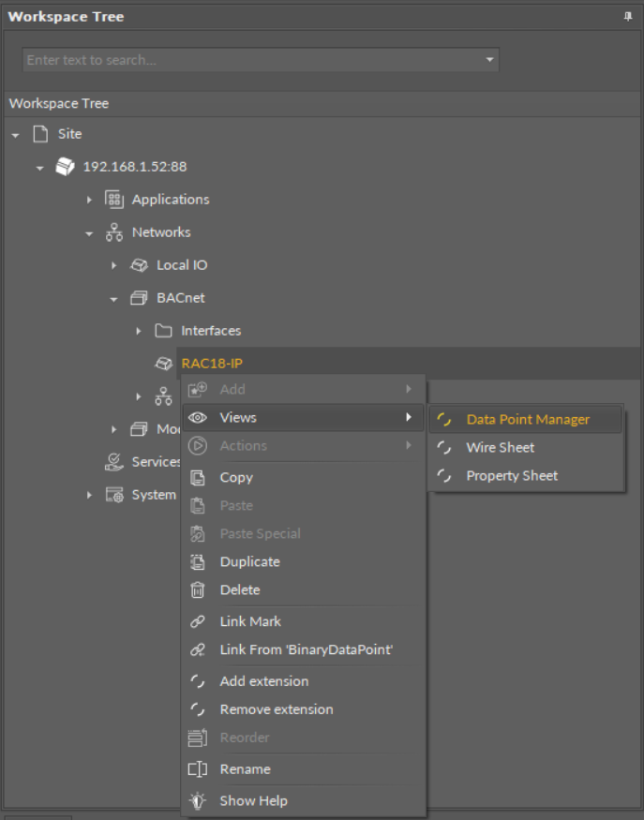Choose Link From 'BinaryDataPoint' option
This screenshot has height=820, width=644.
click(306, 649)
